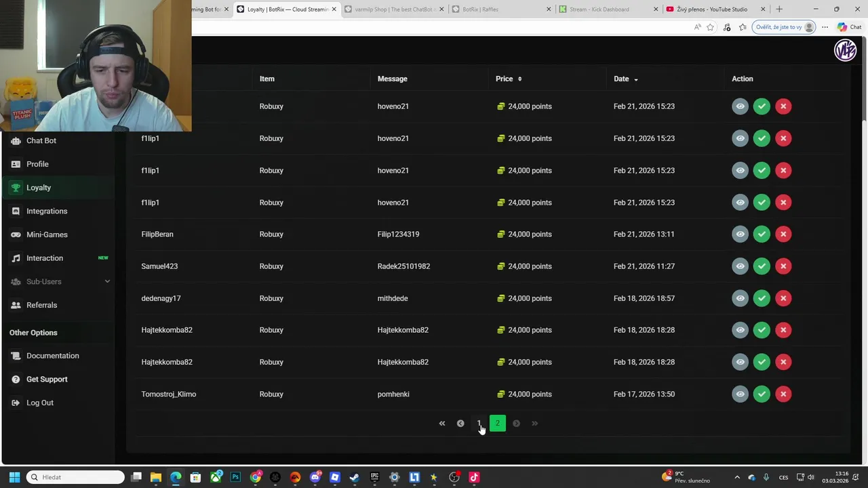Open the user avatar in top right

click(x=845, y=51)
